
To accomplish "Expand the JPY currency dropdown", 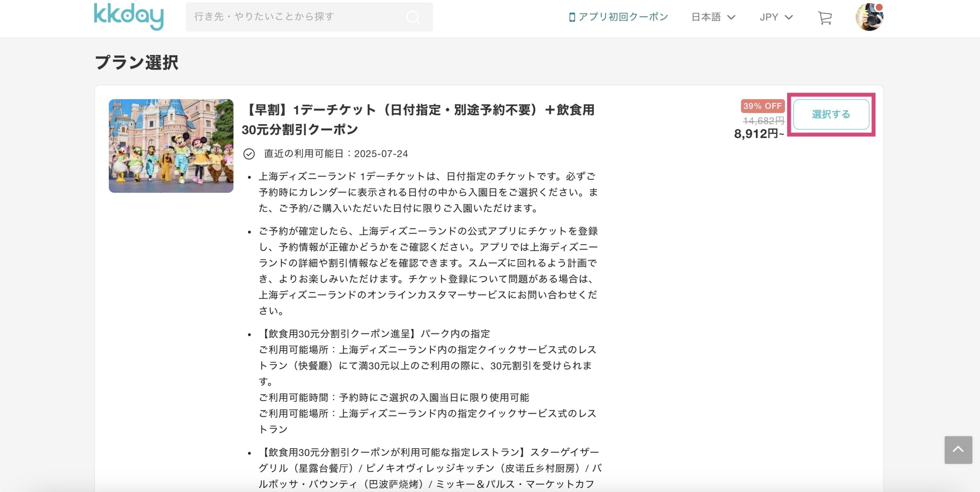I will point(776,17).
